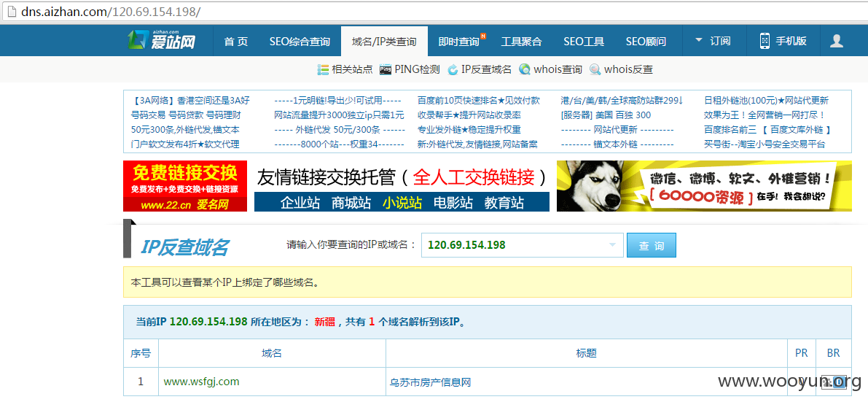868x402 pixels.
Task: Click the 爱站网 logo
Action: click(x=161, y=40)
